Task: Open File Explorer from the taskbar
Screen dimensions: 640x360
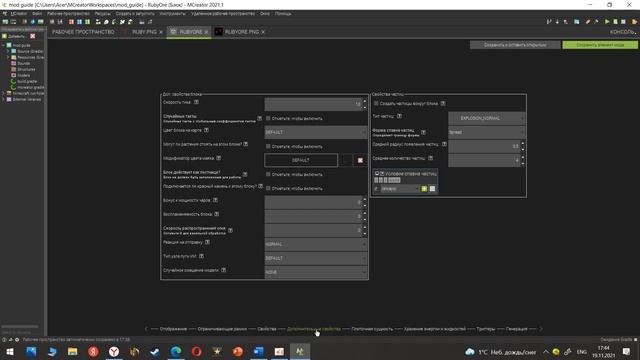Action: click(72, 351)
